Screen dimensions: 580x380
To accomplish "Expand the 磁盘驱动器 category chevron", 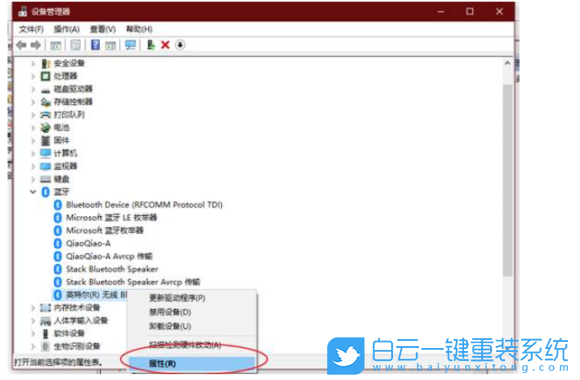I will click(x=33, y=89).
